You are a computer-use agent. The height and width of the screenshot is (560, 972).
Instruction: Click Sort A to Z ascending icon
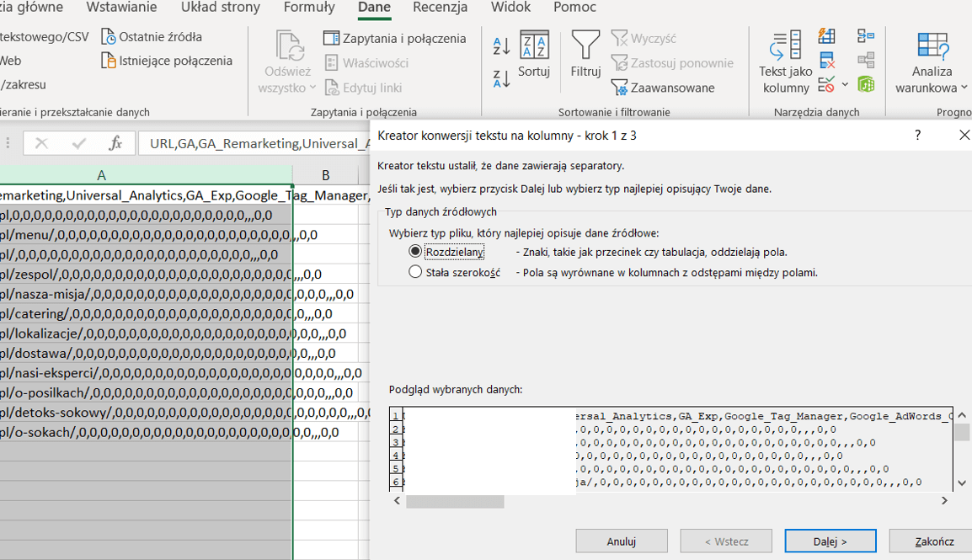coord(501,46)
